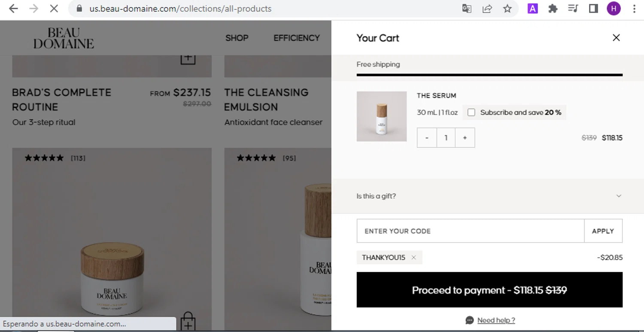Open the face cream jar product image

(112, 239)
